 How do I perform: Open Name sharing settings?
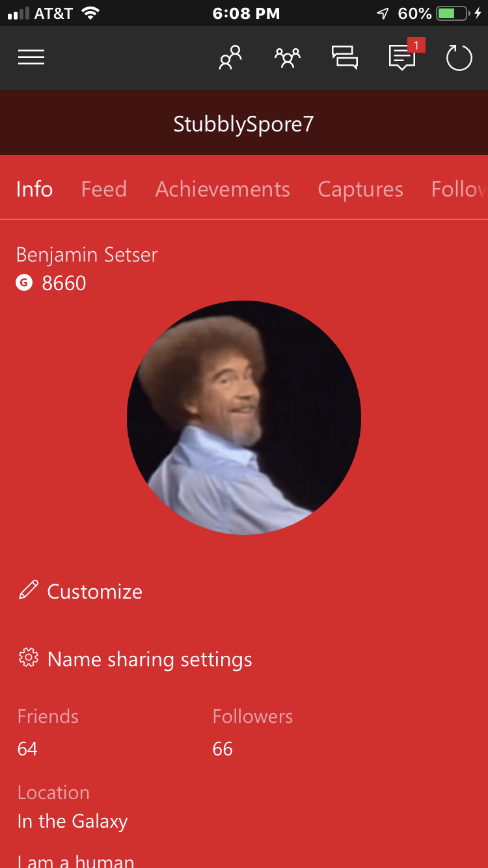(x=150, y=659)
